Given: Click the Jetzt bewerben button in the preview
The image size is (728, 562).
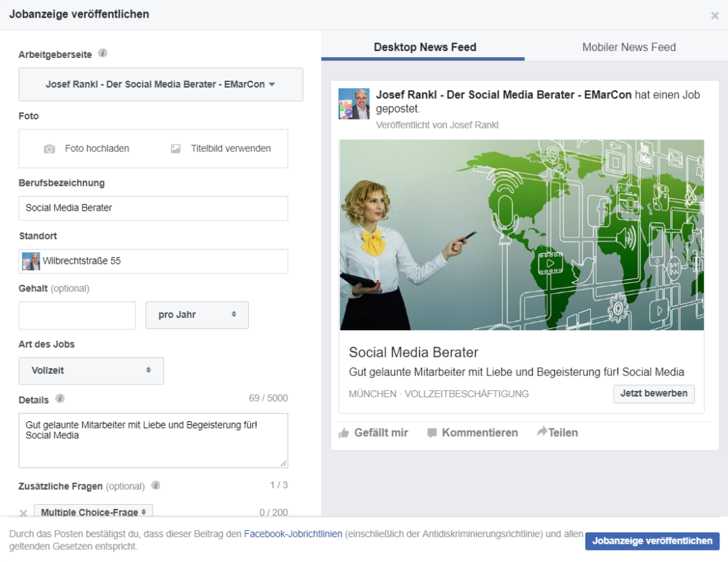Looking at the screenshot, I should tap(654, 393).
